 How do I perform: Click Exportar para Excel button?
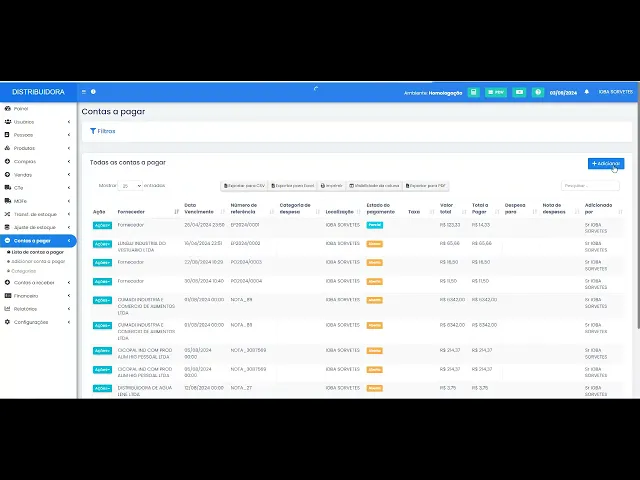[x=293, y=186]
